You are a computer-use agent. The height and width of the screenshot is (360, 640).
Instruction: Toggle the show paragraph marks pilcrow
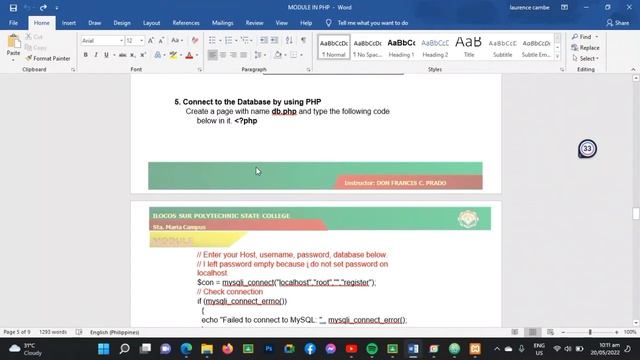tap(303, 40)
